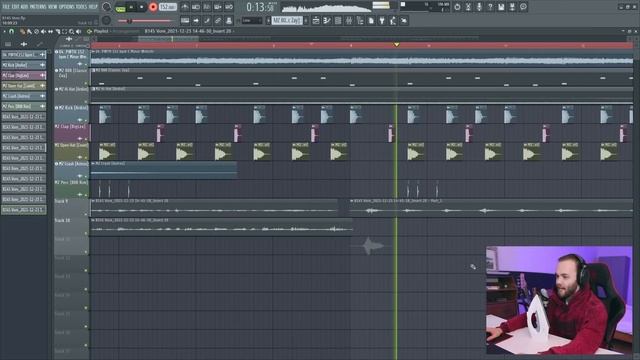
Task: Open the snap dropdown showing Line
Action: tap(251, 20)
